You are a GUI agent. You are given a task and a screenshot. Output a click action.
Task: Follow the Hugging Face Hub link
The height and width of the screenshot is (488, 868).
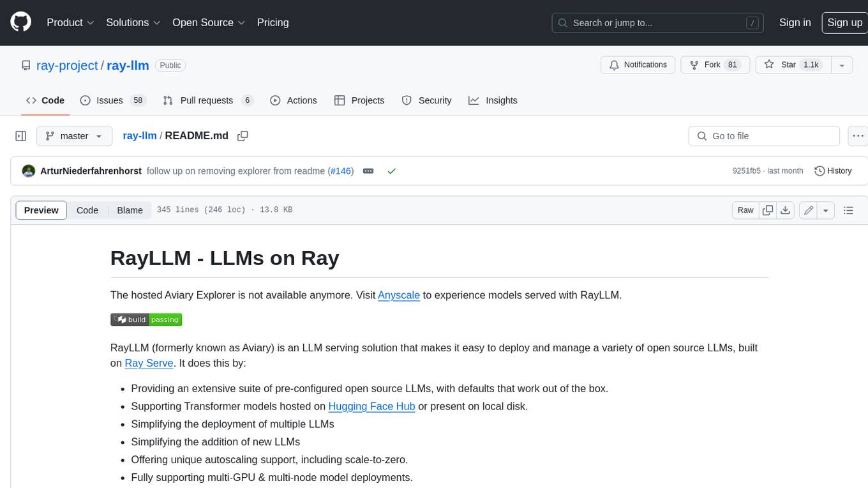(x=371, y=406)
